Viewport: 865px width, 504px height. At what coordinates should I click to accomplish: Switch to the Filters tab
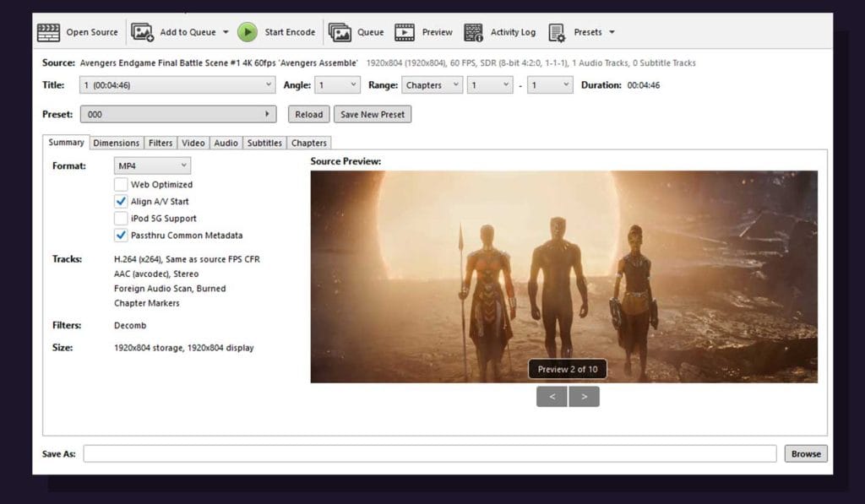tap(160, 143)
